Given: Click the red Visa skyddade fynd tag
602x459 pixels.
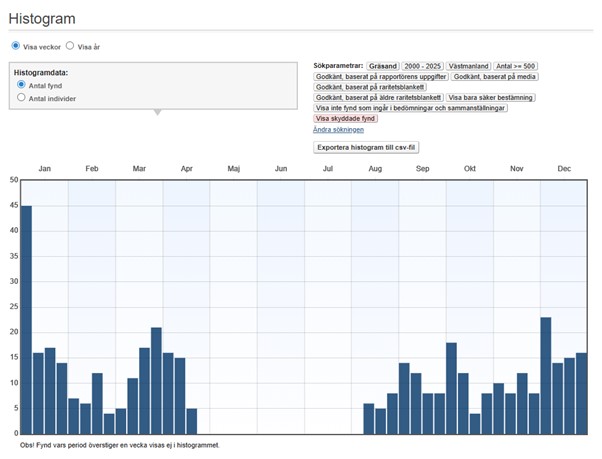Looking at the screenshot, I should [346, 119].
